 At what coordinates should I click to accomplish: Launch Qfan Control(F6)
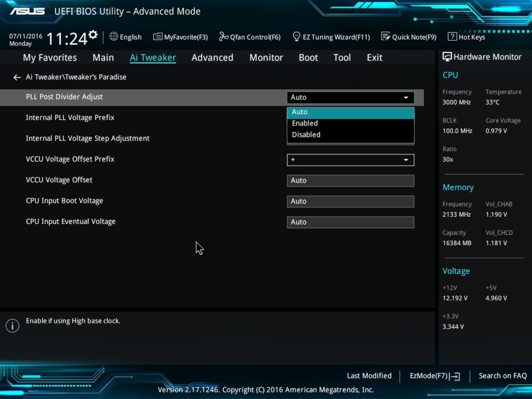pyautogui.click(x=255, y=37)
